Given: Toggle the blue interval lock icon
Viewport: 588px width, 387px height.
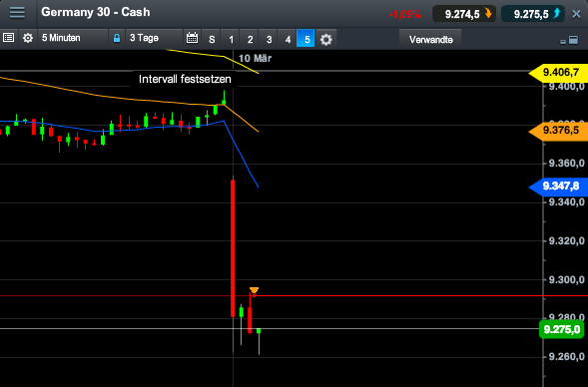Looking at the screenshot, I should pyautogui.click(x=117, y=38).
